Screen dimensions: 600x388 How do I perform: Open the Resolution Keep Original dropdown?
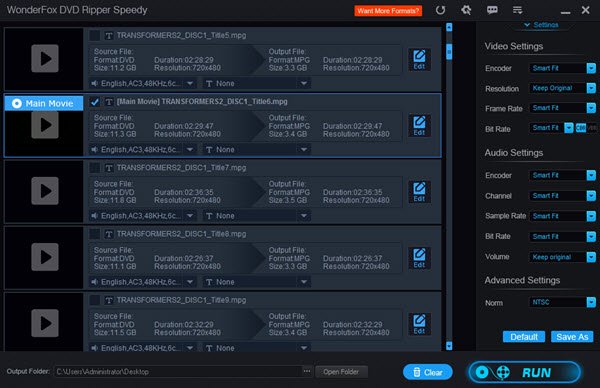pyautogui.click(x=562, y=88)
